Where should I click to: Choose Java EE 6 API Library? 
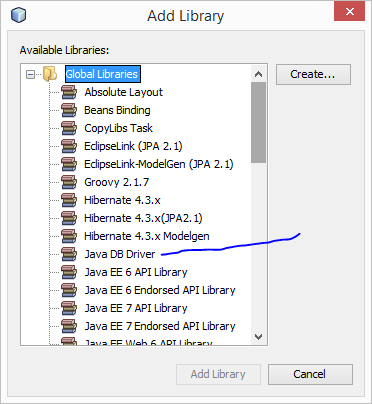136,272
